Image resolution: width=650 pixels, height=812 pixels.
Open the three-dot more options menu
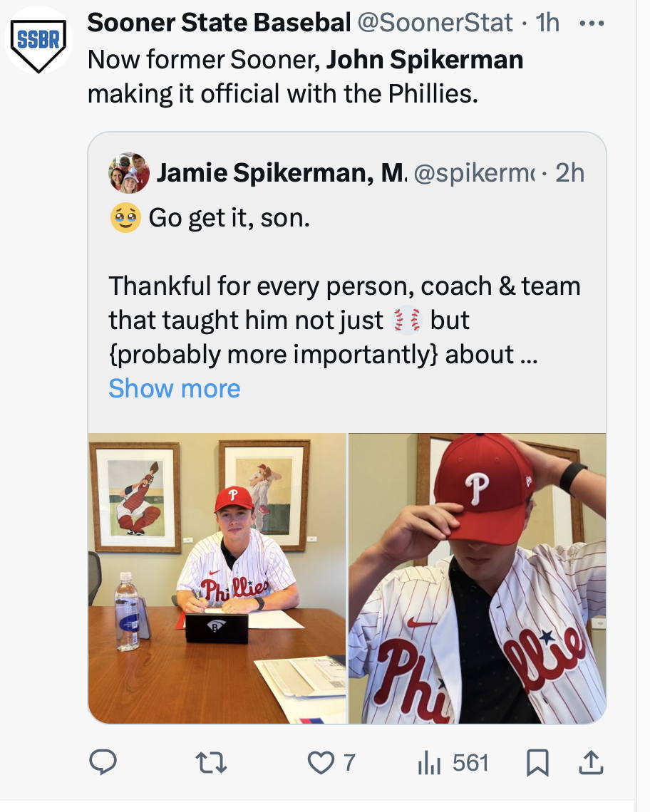[592, 24]
